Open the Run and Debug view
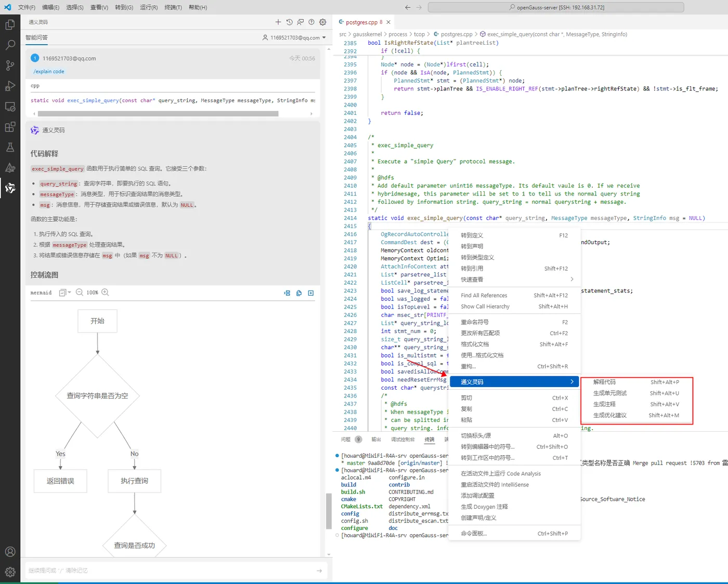The width and height of the screenshot is (728, 584). [10, 86]
